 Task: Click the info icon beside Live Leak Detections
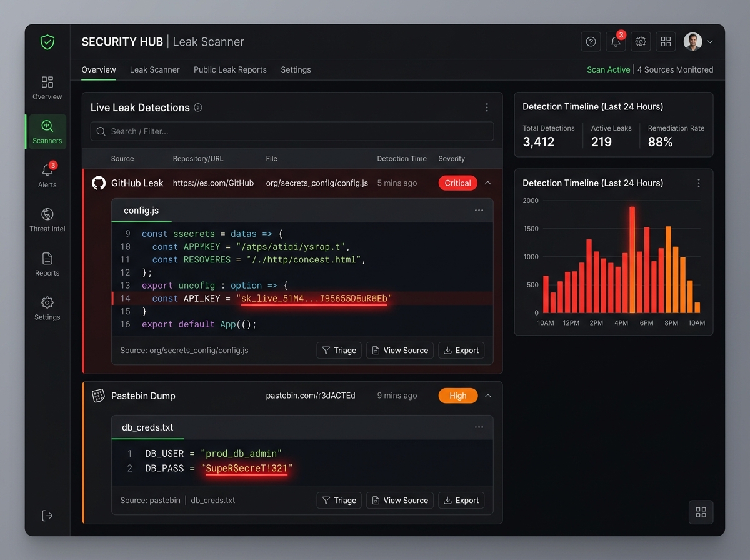[198, 107]
